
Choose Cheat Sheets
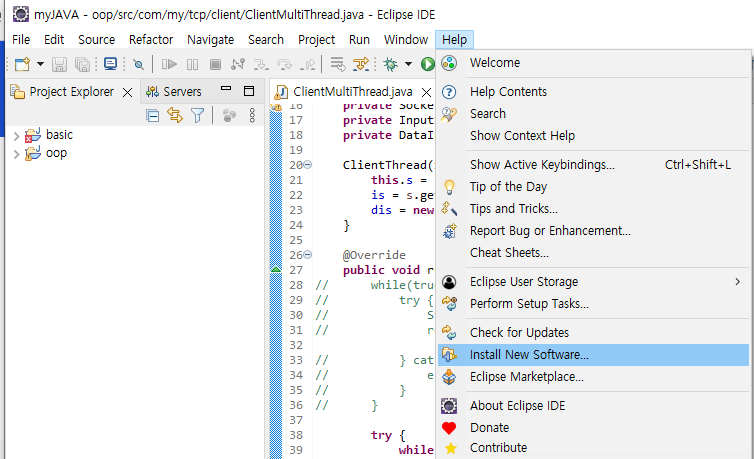(593, 253)
